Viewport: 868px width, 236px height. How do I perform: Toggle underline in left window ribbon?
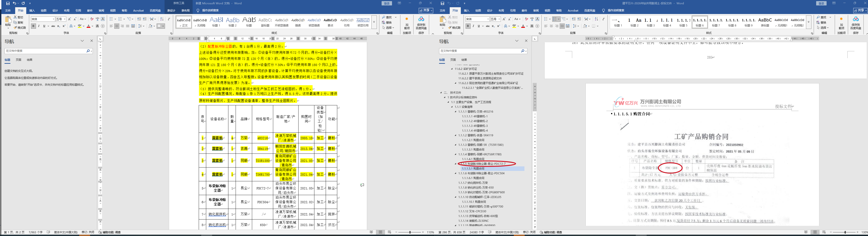point(44,26)
